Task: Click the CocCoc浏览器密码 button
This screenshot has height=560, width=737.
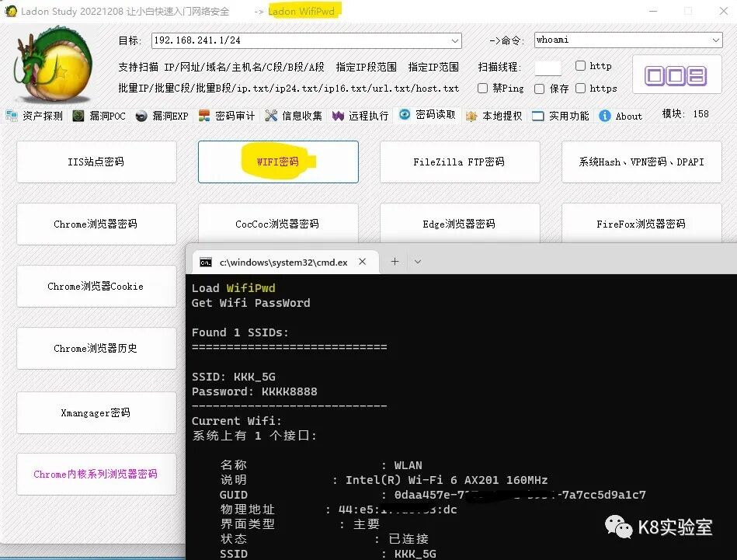Action: tap(278, 223)
